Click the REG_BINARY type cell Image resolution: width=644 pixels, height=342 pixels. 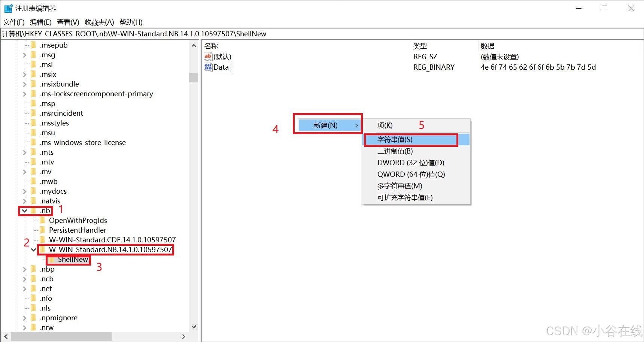(x=434, y=67)
